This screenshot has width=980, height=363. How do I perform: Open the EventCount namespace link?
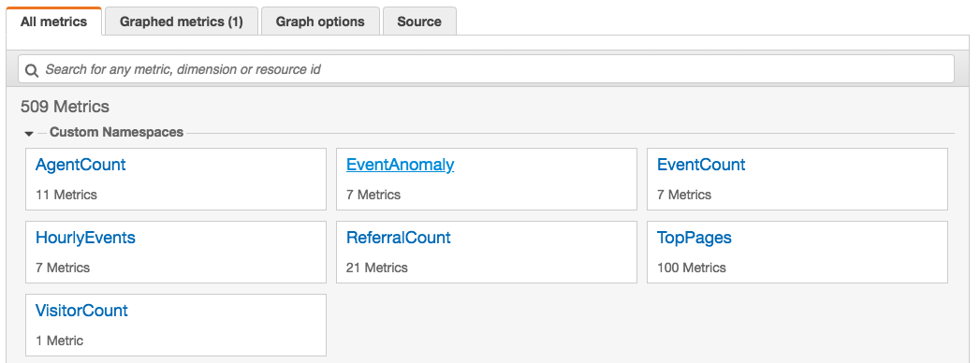[x=701, y=165]
